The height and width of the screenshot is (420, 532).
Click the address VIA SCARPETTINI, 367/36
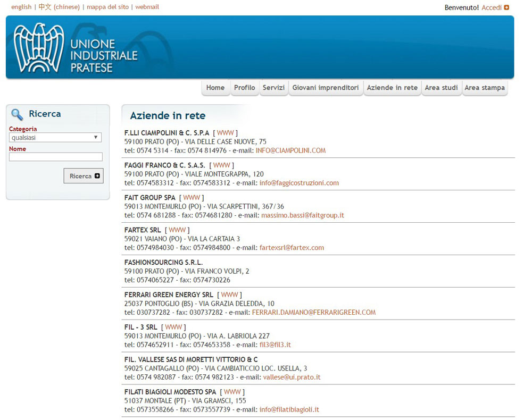[246, 206]
